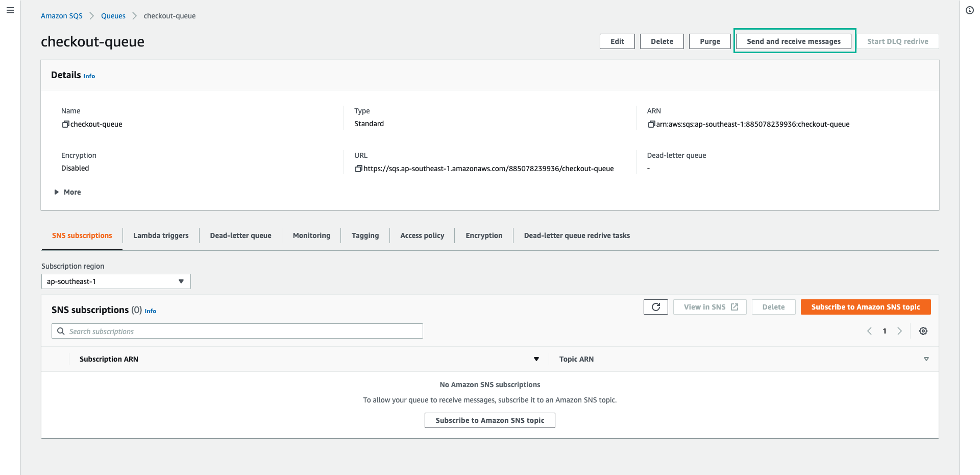Open Dead-letter queue redrive tasks tab
The width and height of the screenshot is (980, 475).
577,235
